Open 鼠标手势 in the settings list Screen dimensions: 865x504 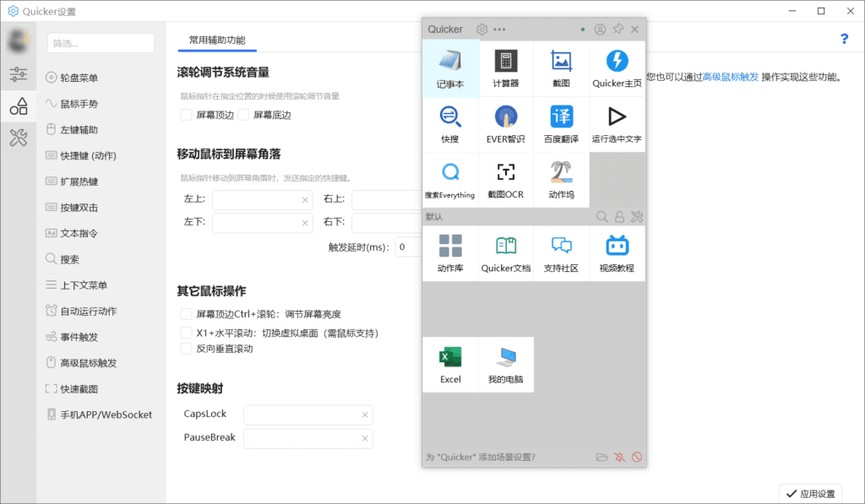101,104
